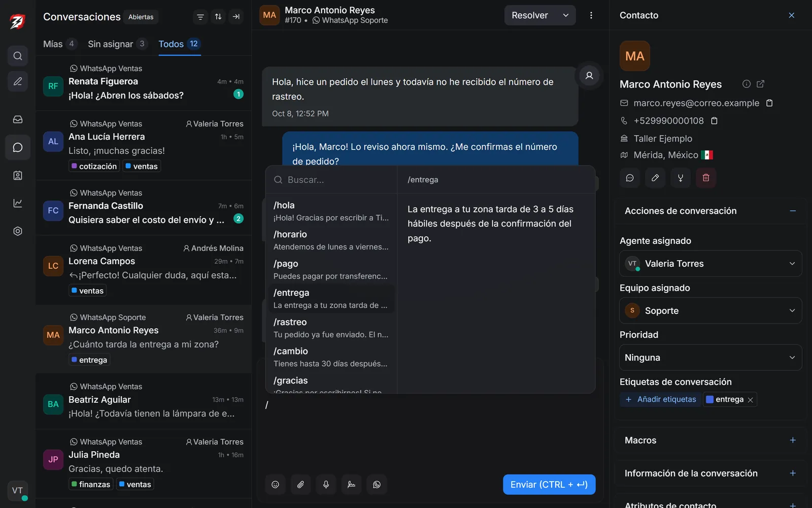
Task: Open Agente asignado Valeria Torres dropdown
Action: pyautogui.click(x=710, y=264)
